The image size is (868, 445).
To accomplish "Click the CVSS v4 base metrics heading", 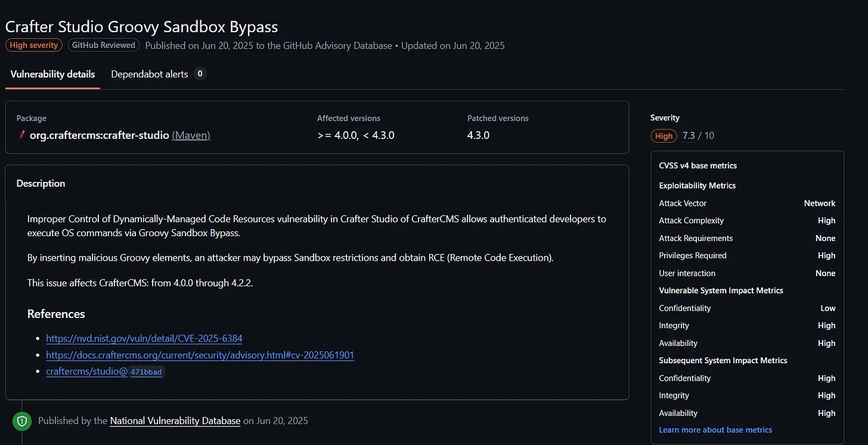I will coord(697,166).
